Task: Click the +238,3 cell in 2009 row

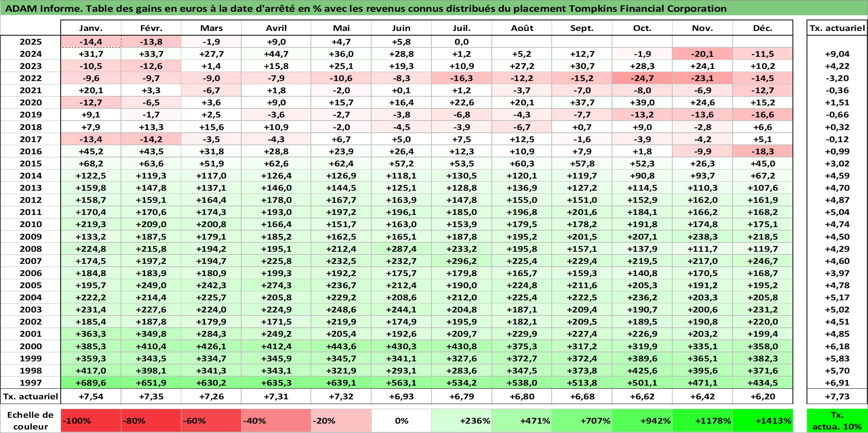Action: coord(702,236)
